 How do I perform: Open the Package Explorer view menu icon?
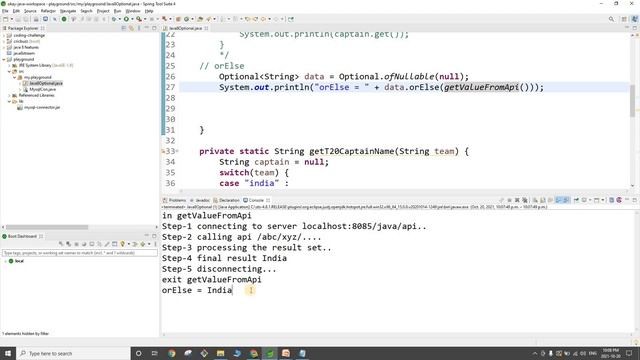139,28
